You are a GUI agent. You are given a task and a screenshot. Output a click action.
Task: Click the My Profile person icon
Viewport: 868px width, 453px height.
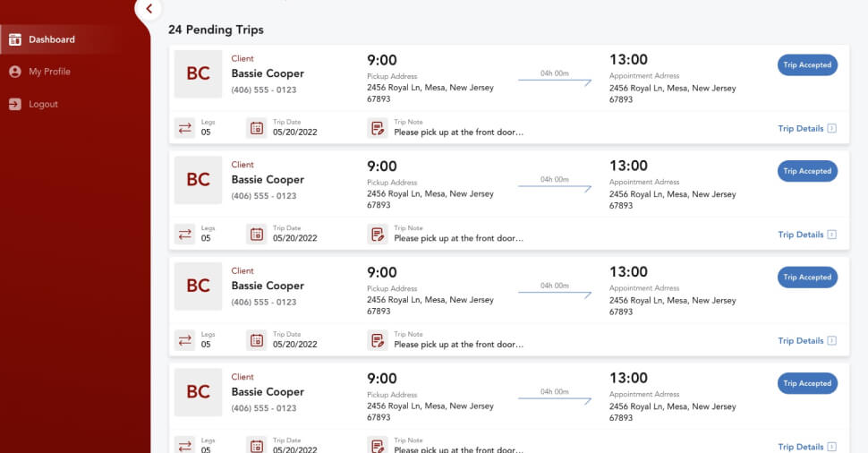(x=15, y=72)
